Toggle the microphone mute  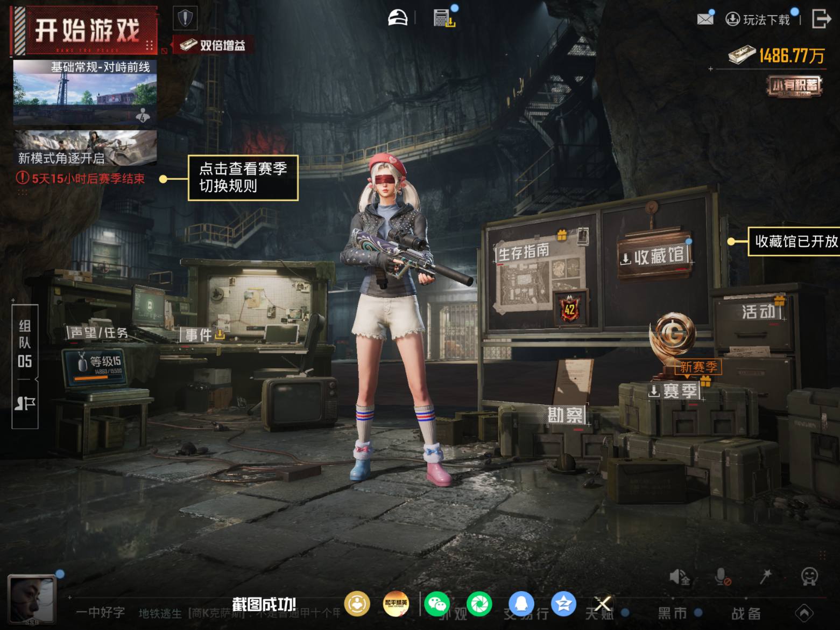[x=723, y=577]
